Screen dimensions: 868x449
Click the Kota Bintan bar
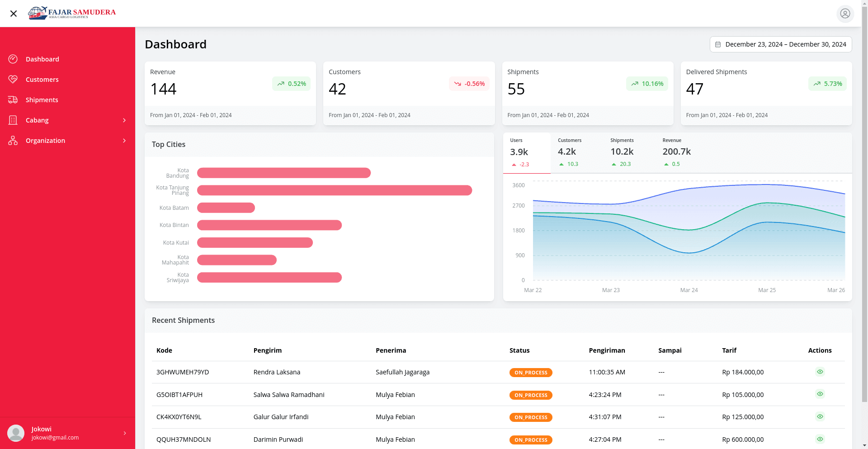click(269, 225)
